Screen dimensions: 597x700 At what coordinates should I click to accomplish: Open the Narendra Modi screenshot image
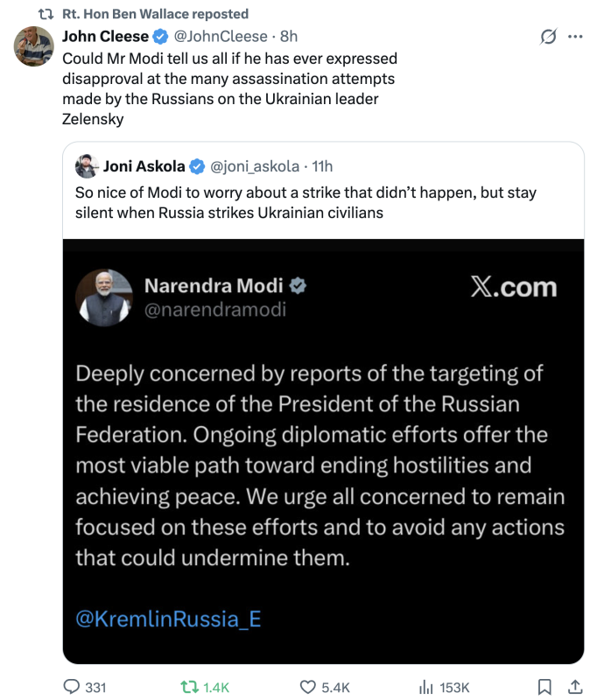323,451
